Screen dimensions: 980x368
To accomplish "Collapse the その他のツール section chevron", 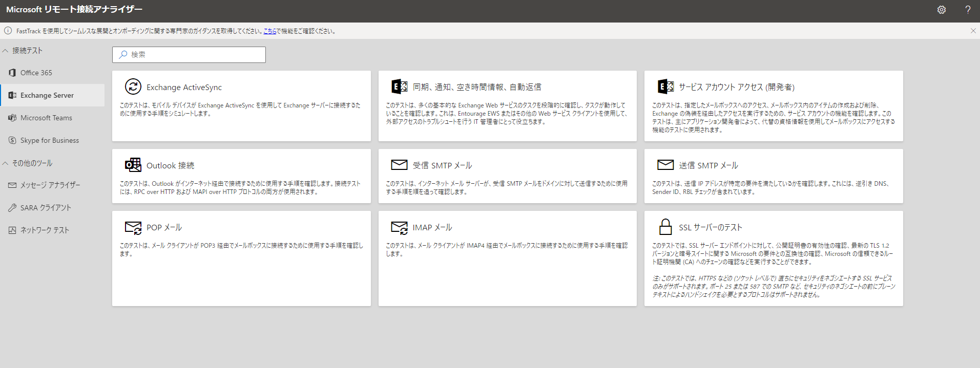I will (5, 163).
